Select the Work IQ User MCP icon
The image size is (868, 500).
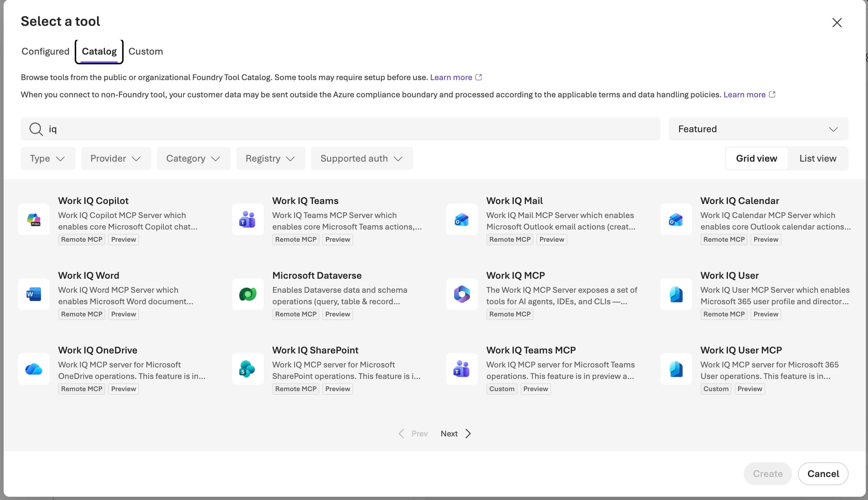pos(676,369)
